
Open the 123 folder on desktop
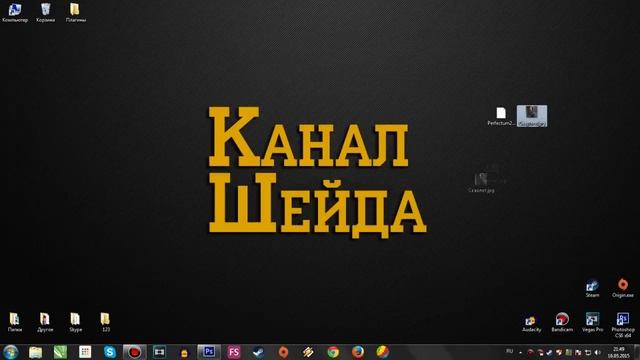click(105, 322)
